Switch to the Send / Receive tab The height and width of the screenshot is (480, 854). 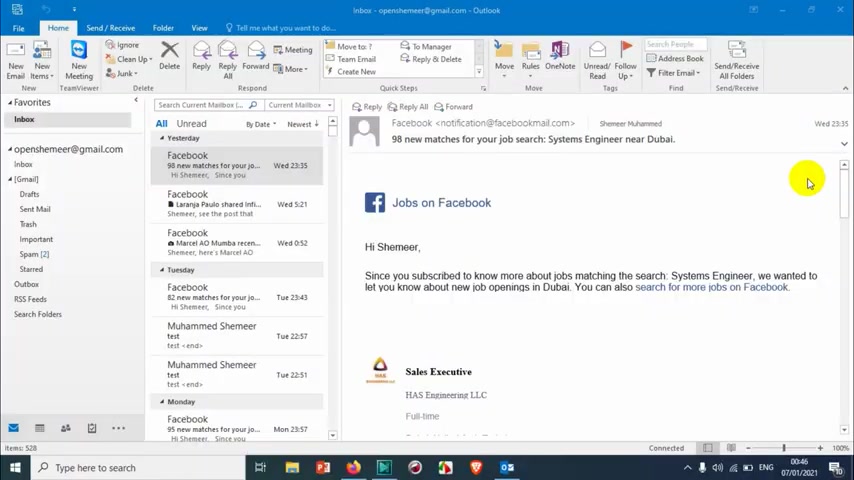[111, 28]
